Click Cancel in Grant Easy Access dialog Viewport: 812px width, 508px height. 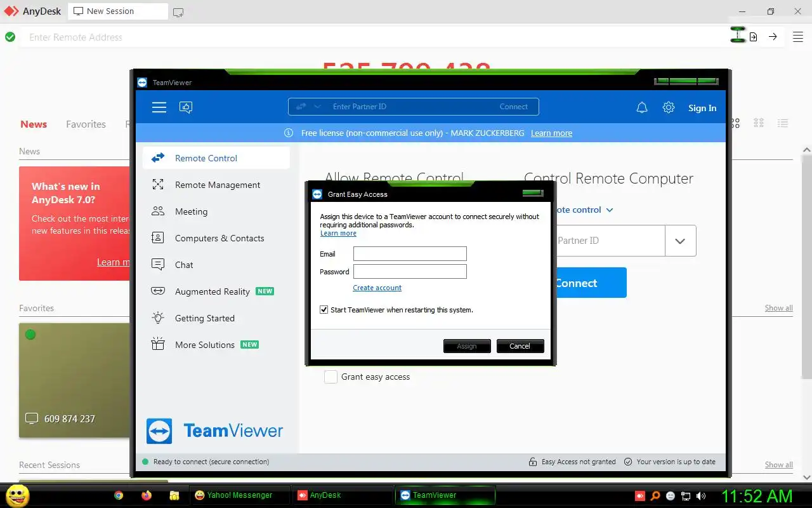pos(520,346)
